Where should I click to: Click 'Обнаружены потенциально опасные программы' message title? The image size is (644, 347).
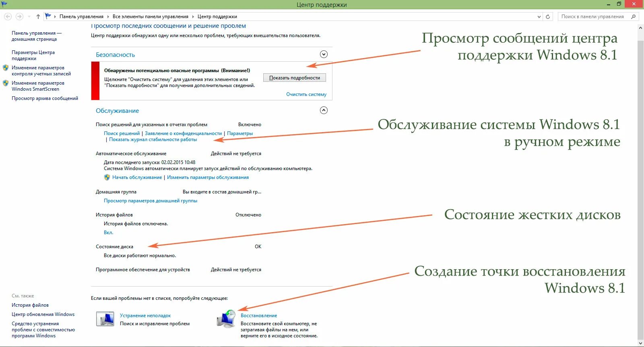pos(177,71)
